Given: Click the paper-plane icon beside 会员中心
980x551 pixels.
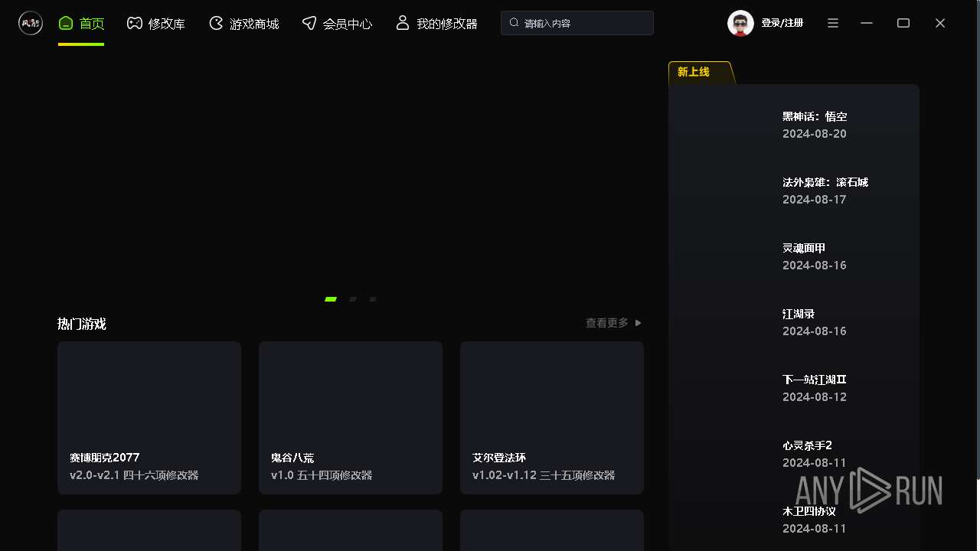Looking at the screenshot, I should pyautogui.click(x=309, y=23).
